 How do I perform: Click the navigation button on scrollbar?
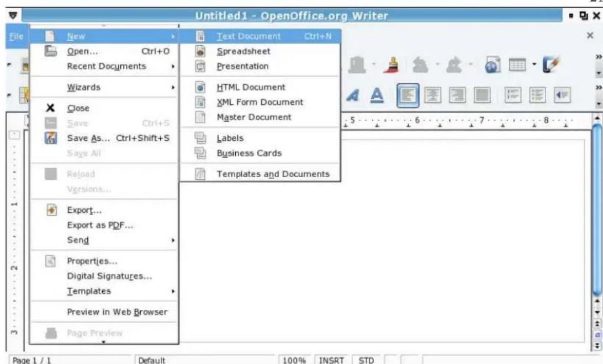tap(597, 334)
